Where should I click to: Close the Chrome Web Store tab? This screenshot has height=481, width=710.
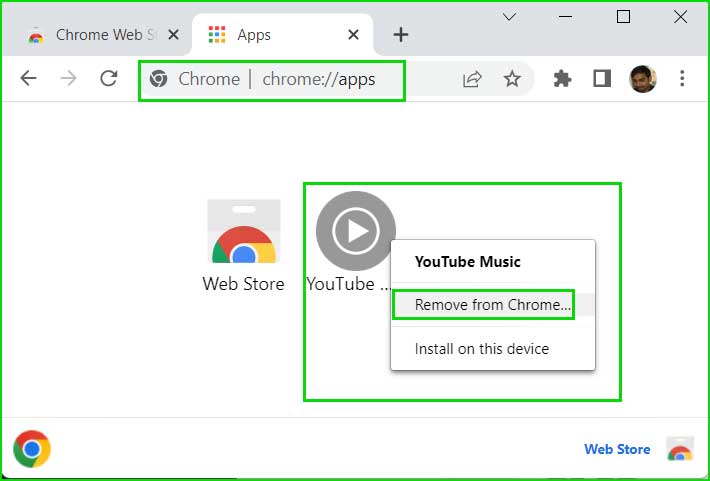pos(173,35)
